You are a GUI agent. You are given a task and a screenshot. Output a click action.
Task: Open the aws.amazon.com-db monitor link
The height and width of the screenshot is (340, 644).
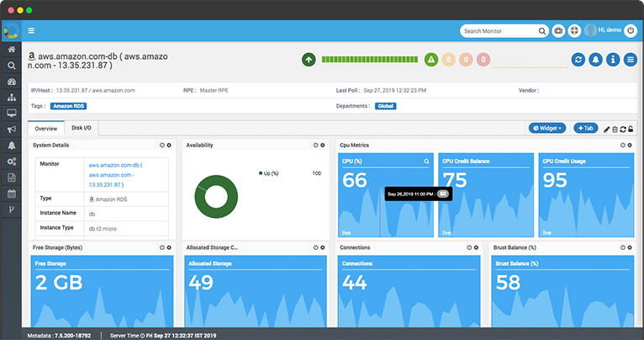(x=116, y=175)
